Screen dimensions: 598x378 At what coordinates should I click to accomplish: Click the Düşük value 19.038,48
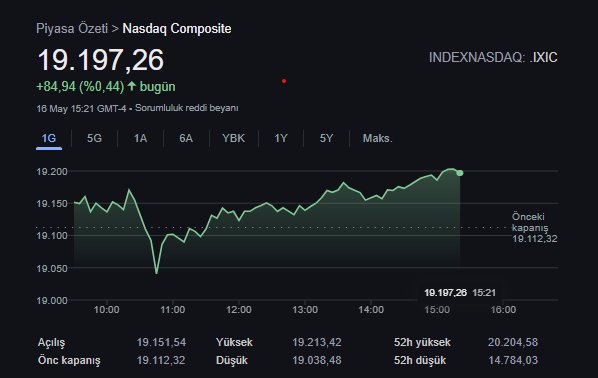(x=317, y=360)
